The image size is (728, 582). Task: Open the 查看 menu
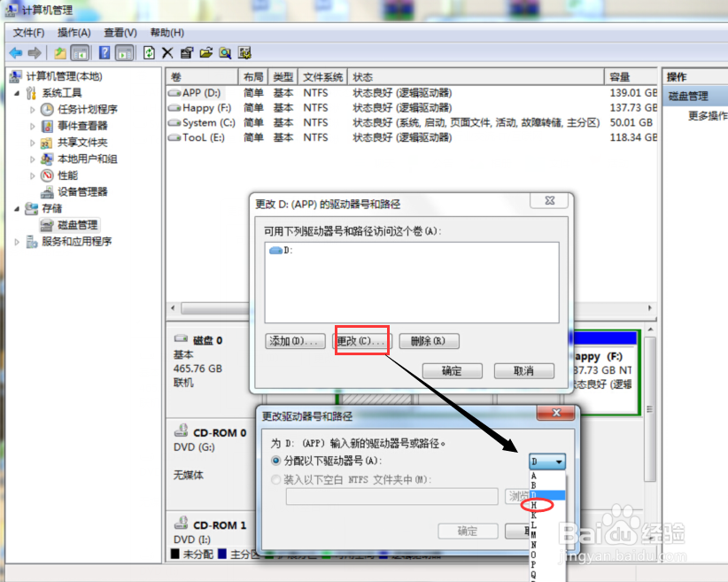click(x=120, y=32)
